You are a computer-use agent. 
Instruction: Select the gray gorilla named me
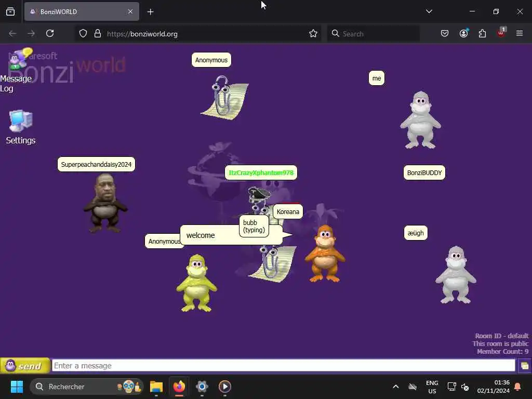point(420,120)
